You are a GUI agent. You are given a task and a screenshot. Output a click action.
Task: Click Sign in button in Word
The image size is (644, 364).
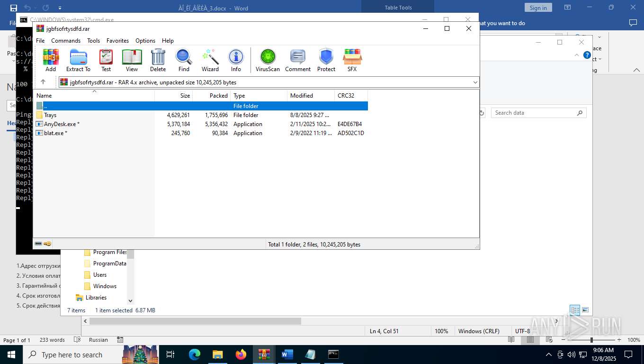(x=538, y=8)
